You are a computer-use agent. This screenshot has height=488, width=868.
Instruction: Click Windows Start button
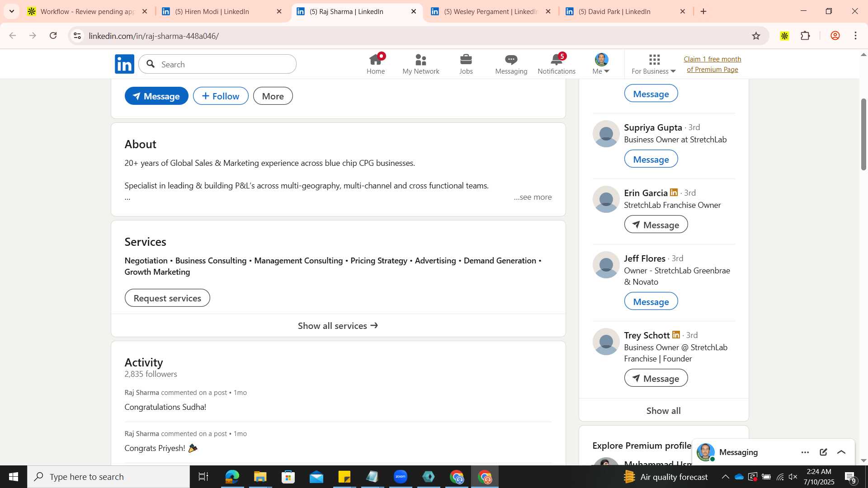coord(13,477)
